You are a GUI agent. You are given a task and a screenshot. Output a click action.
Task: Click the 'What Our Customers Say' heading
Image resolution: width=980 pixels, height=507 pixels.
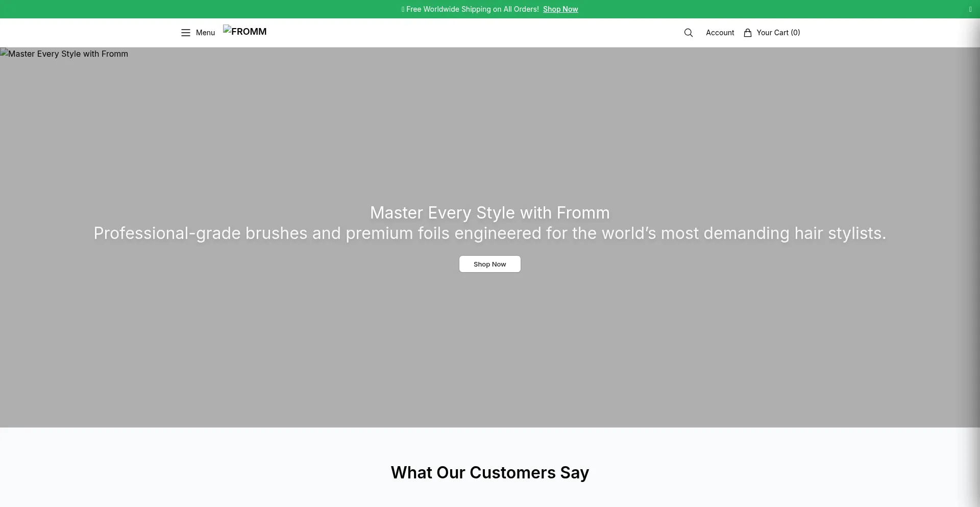pos(489,472)
